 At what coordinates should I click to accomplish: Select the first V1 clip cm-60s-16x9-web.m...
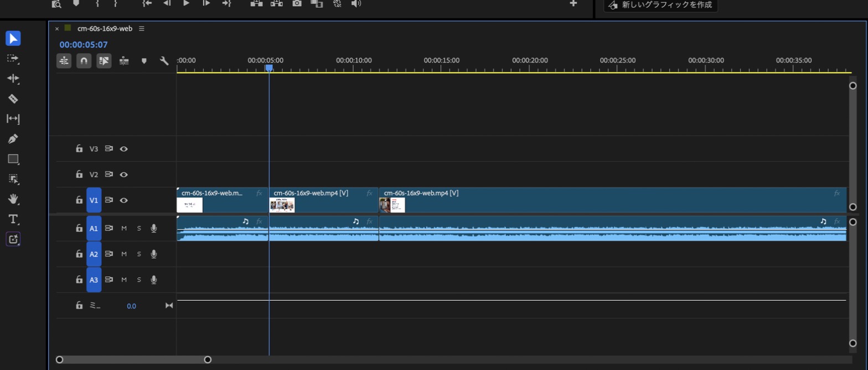click(223, 200)
